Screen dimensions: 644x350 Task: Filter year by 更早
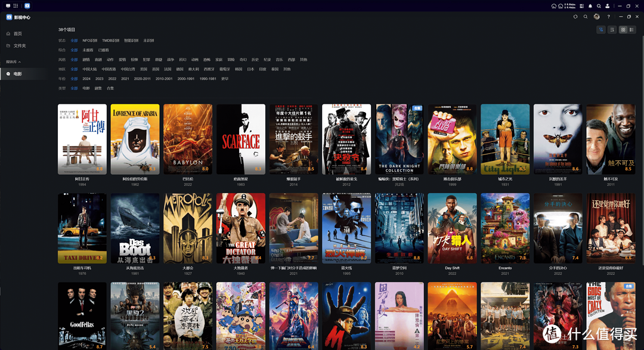tap(225, 79)
